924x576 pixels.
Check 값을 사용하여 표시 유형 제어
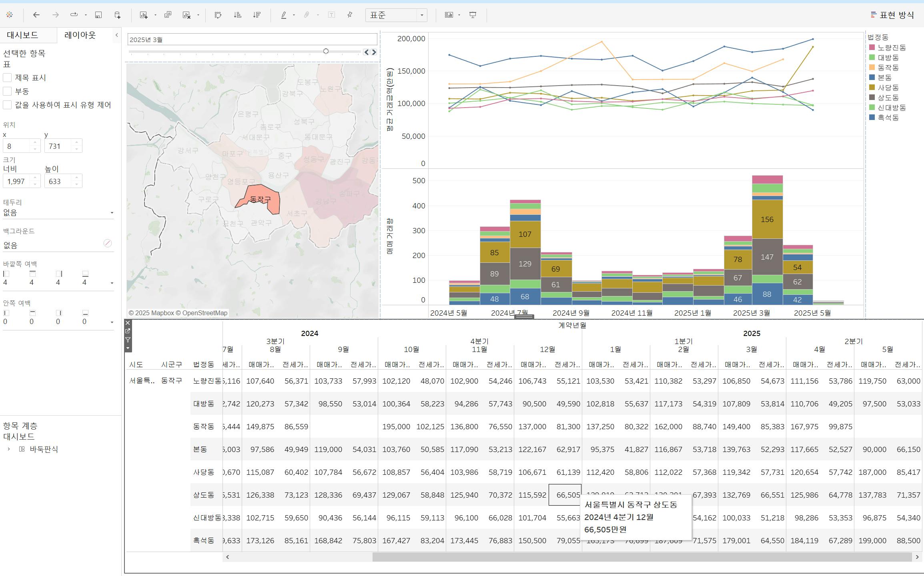click(x=7, y=105)
